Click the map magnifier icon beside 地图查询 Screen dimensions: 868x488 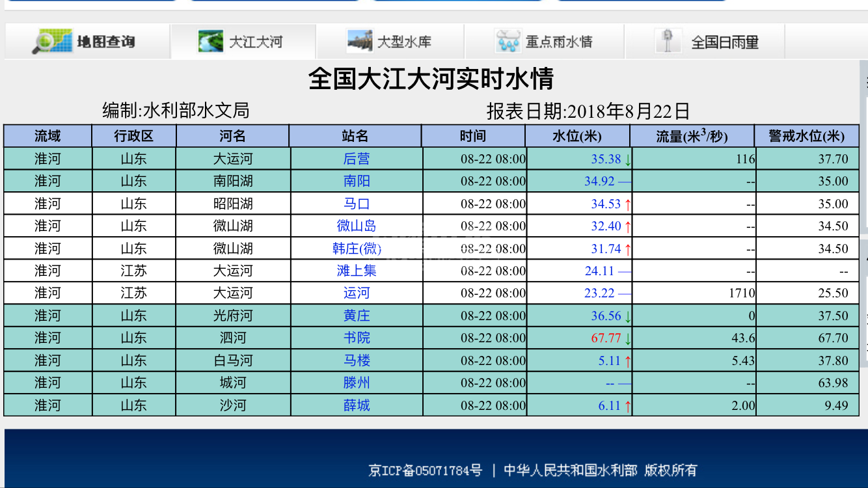pos(53,40)
